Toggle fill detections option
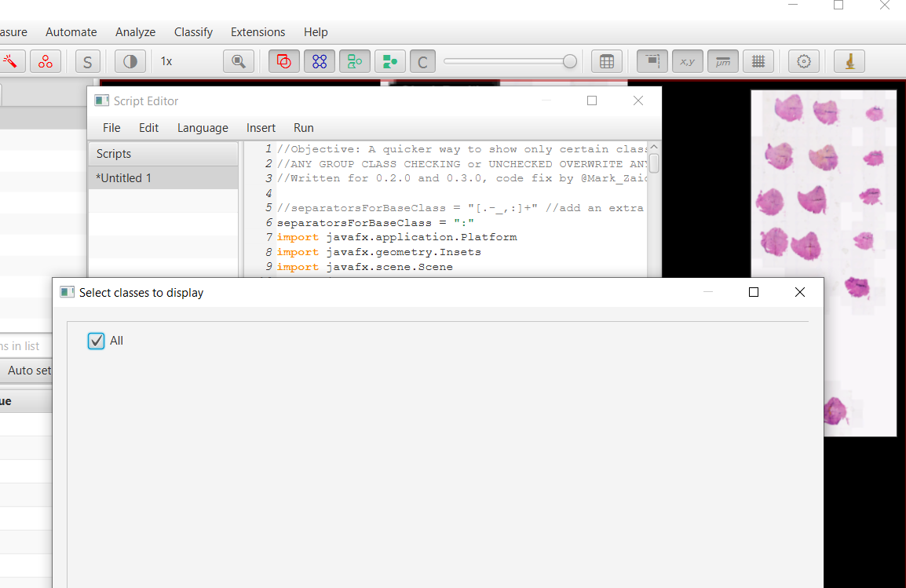906x588 pixels. (389, 60)
